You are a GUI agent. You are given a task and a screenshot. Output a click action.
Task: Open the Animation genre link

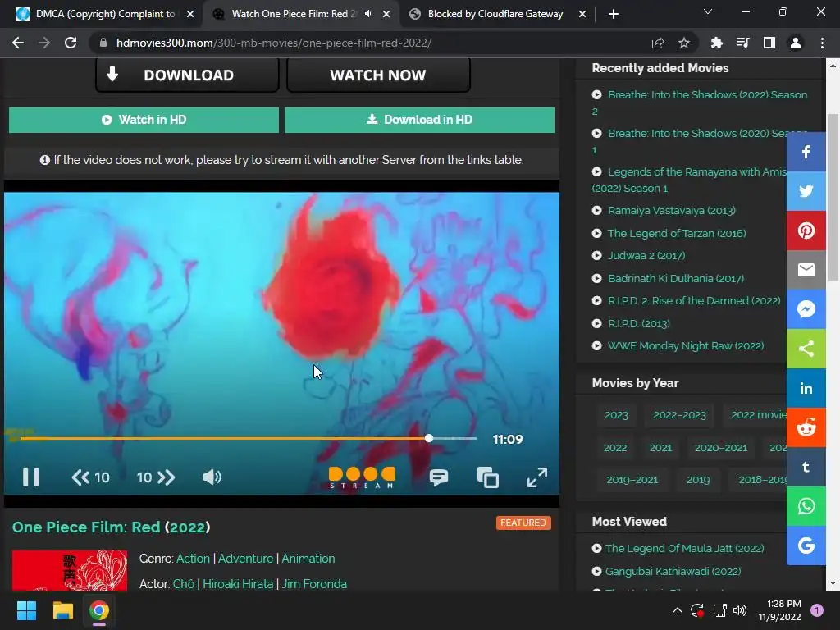(308, 559)
